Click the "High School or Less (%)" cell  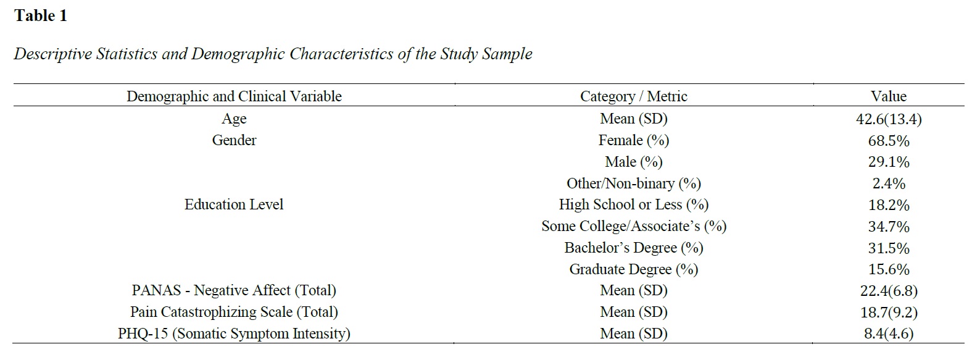[633, 204]
